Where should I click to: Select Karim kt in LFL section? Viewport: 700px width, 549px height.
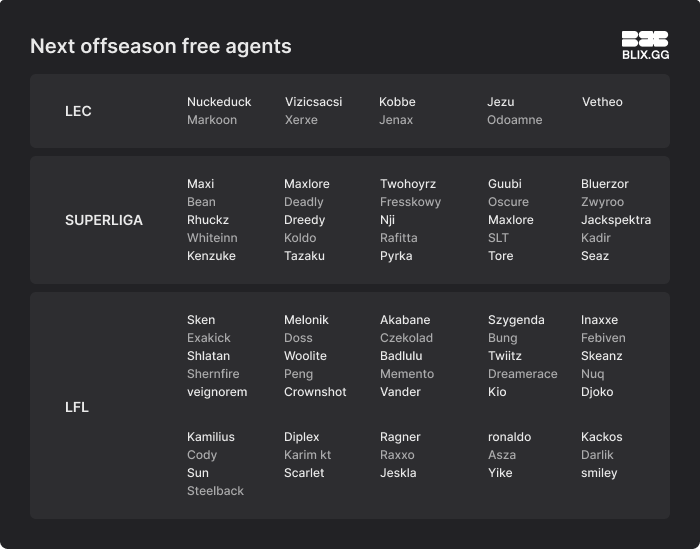click(x=307, y=455)
